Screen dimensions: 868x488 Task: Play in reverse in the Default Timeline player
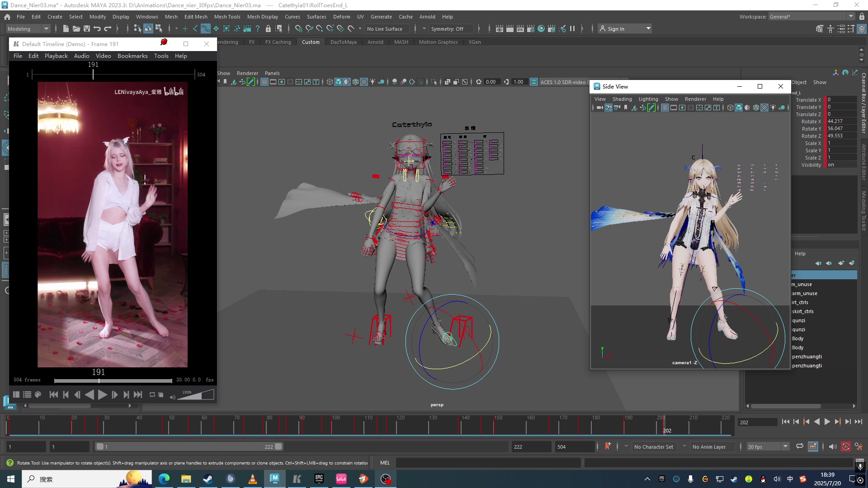pyautogui.click(x=90, y=394)
